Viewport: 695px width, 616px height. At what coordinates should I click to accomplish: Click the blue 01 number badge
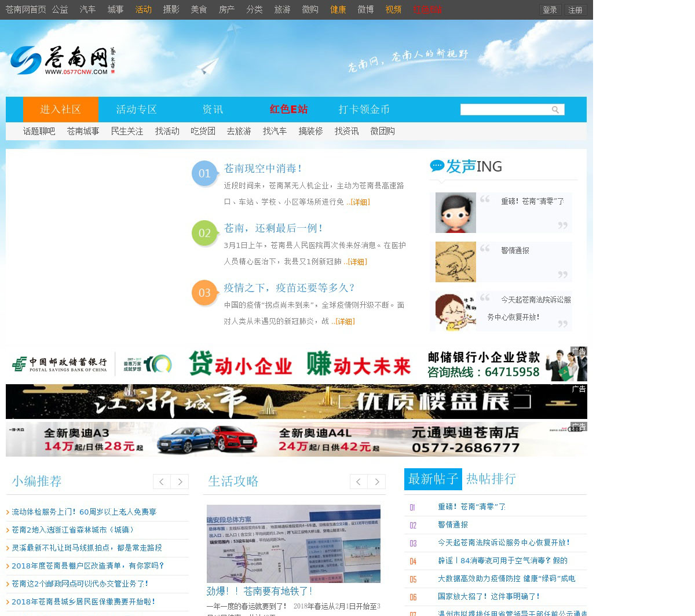pos(204,173)
